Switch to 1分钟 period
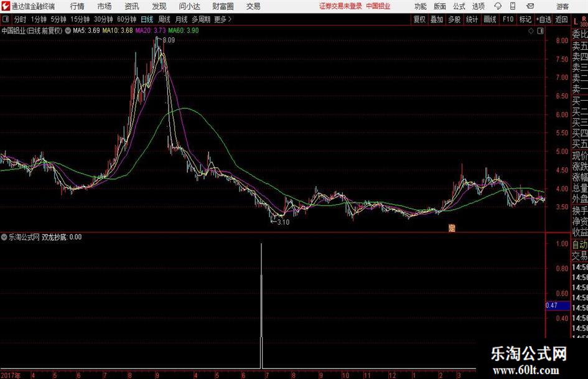The height and width of the screenshot is (379, 588). point(38,19)
